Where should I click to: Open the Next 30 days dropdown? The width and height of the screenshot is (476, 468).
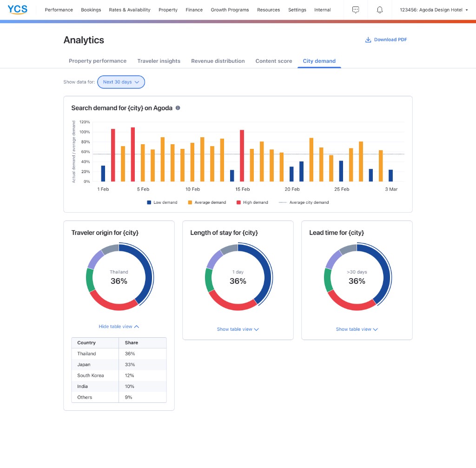pos(121,82)
